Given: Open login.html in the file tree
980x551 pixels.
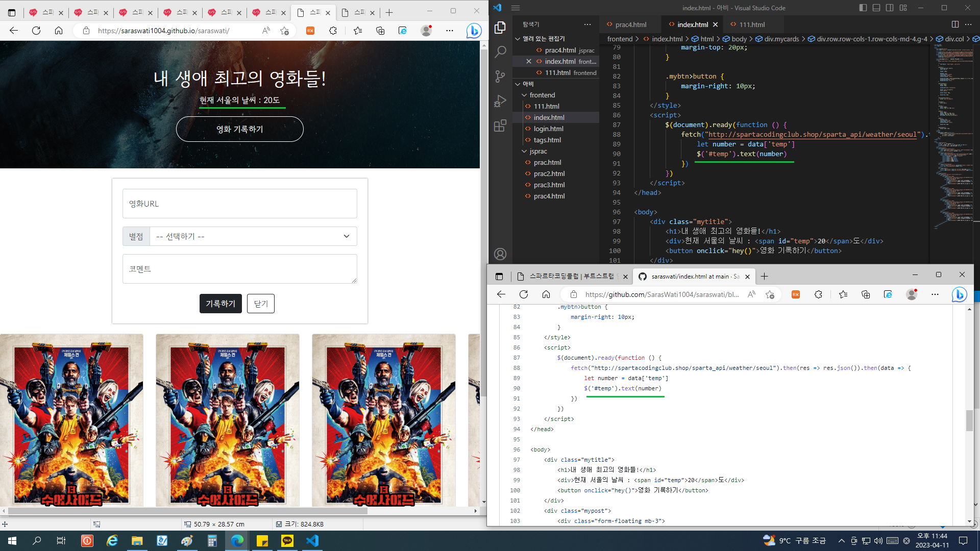Looking at the screenshot, I should pos(548,129).
